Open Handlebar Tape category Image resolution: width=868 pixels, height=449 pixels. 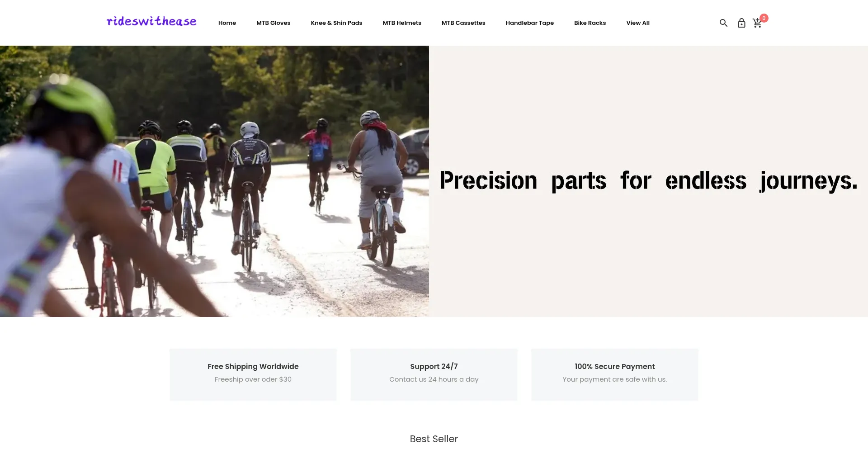pyautogui.click(x=529, y=23)
